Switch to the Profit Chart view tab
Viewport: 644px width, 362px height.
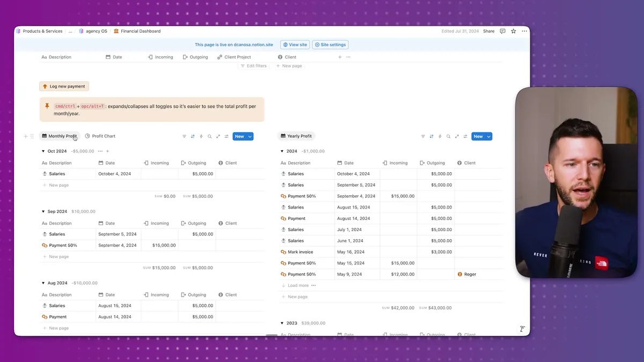[102, 136]
